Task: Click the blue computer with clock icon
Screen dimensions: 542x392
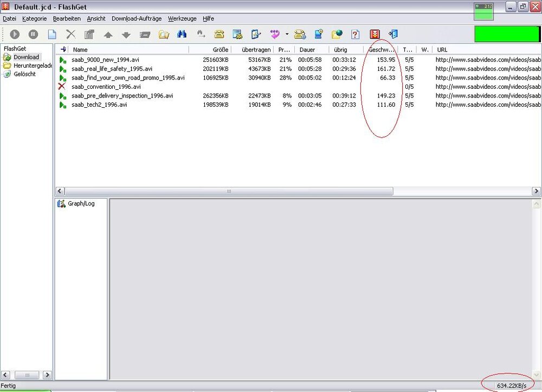Action: point(319,34)
